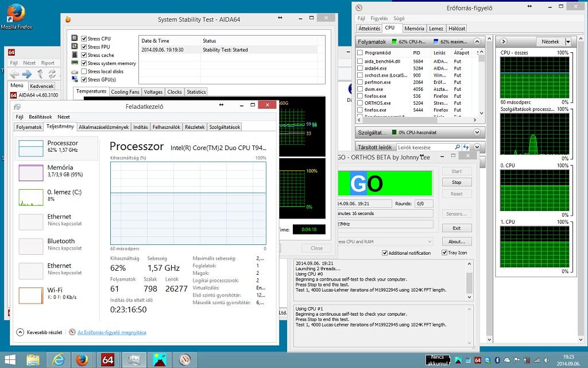Open the Nézetek dropdown arrow
Viewport: 588px width, 368px height.
(568, 41)
